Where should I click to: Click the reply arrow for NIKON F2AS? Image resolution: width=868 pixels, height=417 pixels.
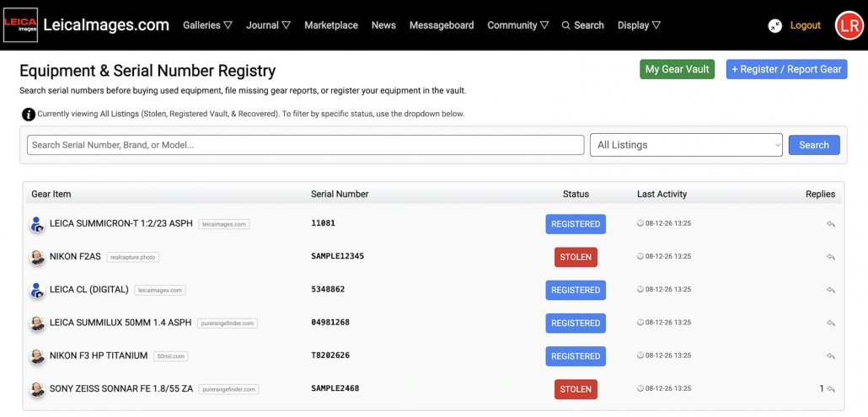[831, 257]
